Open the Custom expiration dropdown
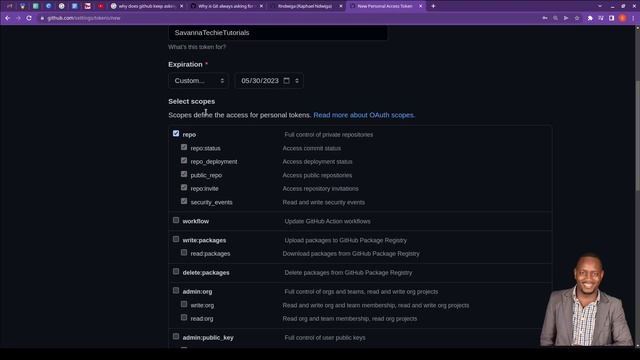This screenshot has height=360, width=640. (x=198, y=80)
